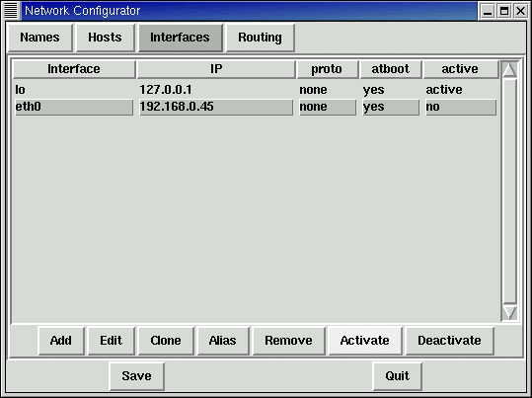Click the Interfaces tab
Viewport: 532px width, 398px height.
click(181, 38)
